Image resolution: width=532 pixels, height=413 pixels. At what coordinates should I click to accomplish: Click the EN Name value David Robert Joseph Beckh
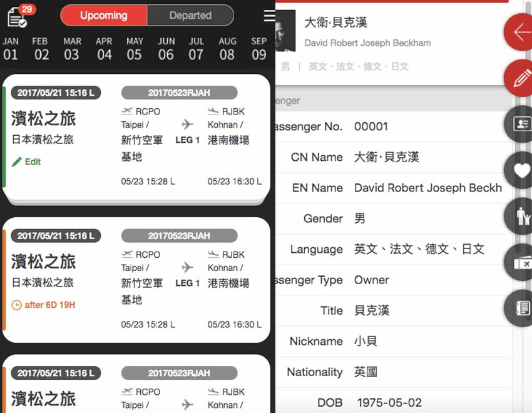pos(428,188)
